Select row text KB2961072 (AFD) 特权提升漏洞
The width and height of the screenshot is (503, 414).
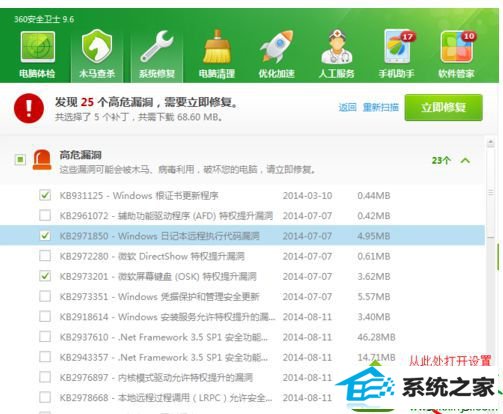click(x=166, y=216)
